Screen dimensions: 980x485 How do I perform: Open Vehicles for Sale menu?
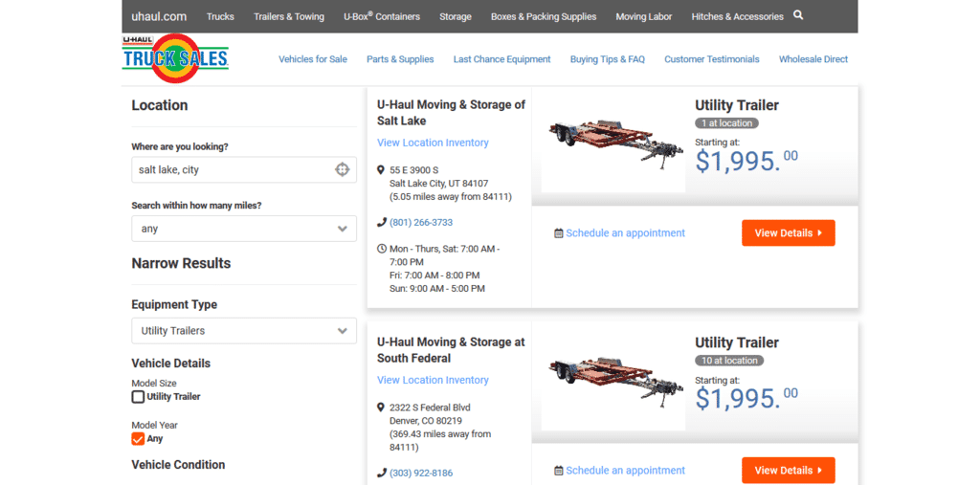pyautogui.click(x=313, y=59)
